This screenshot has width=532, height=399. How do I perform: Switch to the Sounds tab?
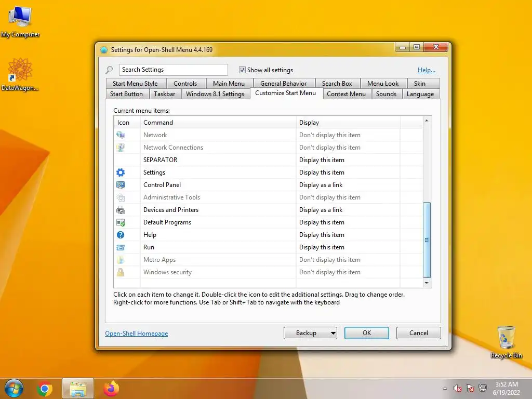click(387, 94)
